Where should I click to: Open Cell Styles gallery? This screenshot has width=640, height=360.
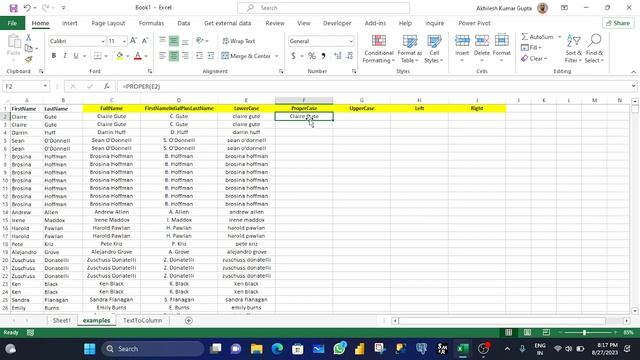[434, 49]
